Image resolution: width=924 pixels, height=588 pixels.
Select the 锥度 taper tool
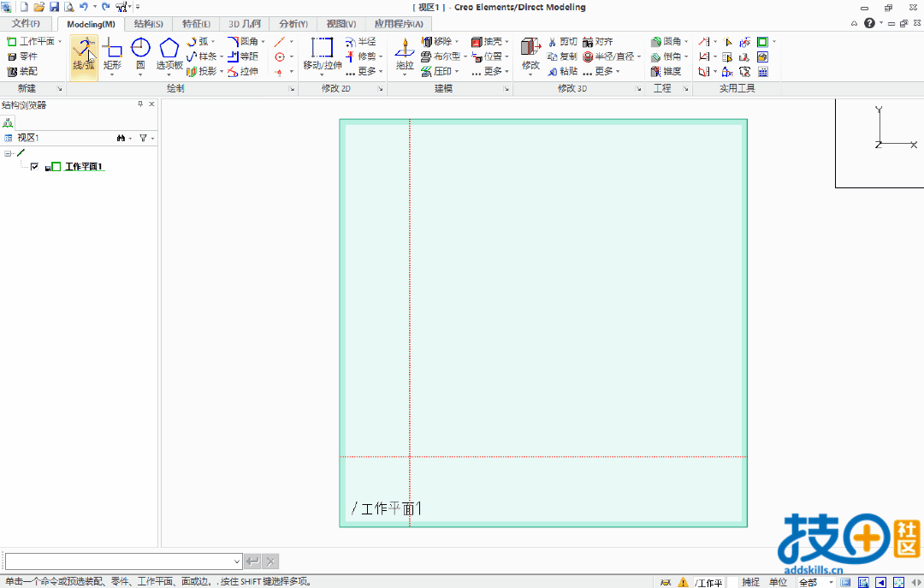666,71
